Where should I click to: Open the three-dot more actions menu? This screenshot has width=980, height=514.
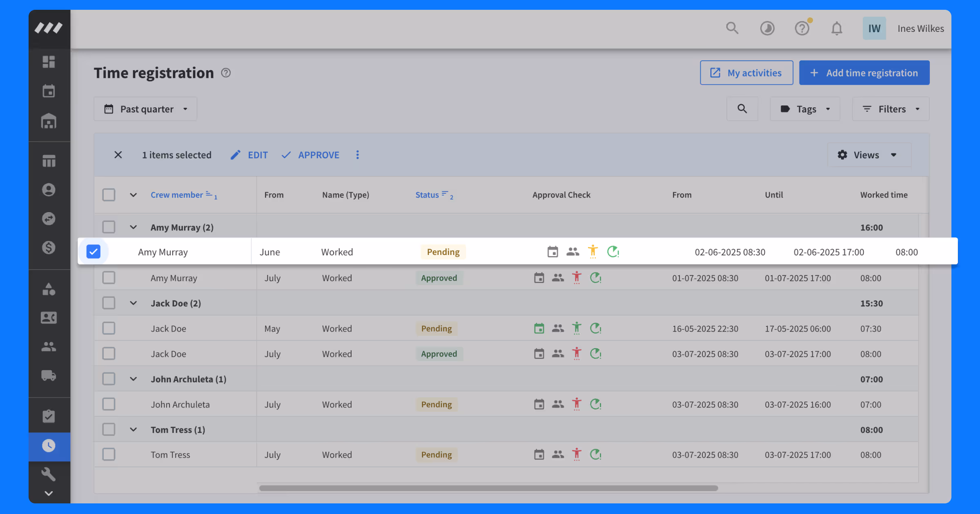click(x=357, y=155)
